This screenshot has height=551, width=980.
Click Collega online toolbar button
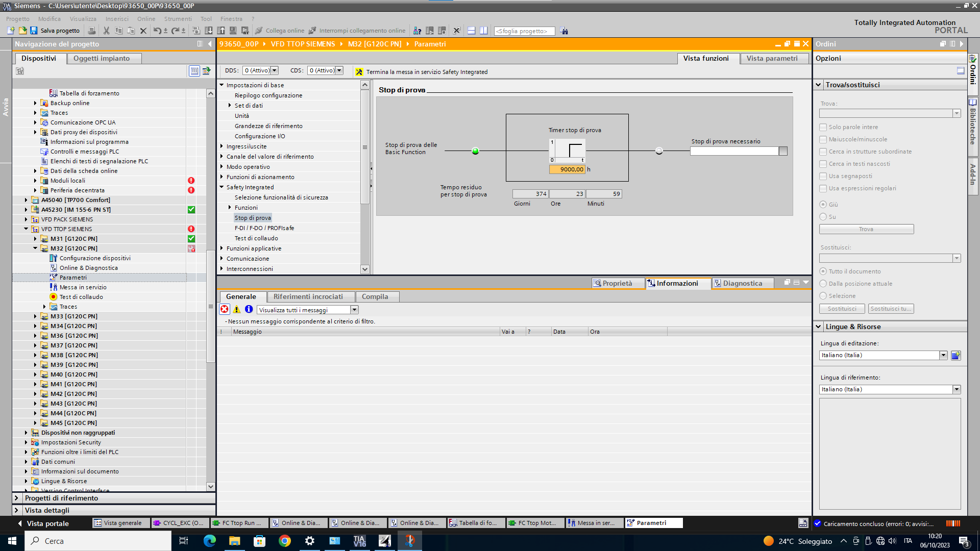pyautogui.click(x=280, y=31)
